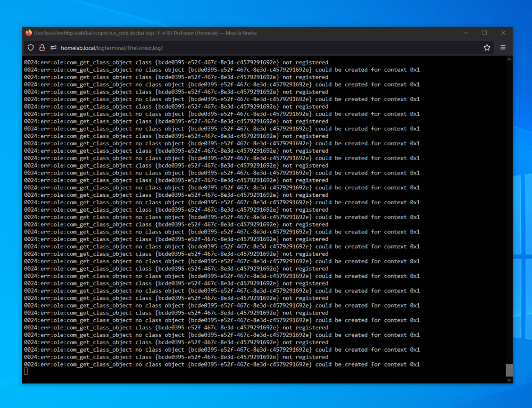Image resolution: width=532 pixels, height=408 pixels.
Task: Bookmark this page with the star icon
Action: [x=487, y=48]
